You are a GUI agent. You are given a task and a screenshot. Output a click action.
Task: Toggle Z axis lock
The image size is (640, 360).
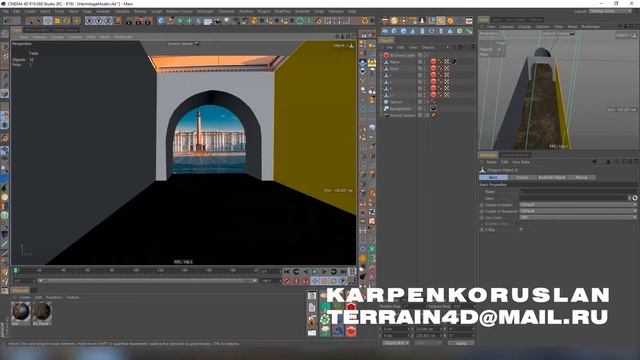tap(108, 21)
